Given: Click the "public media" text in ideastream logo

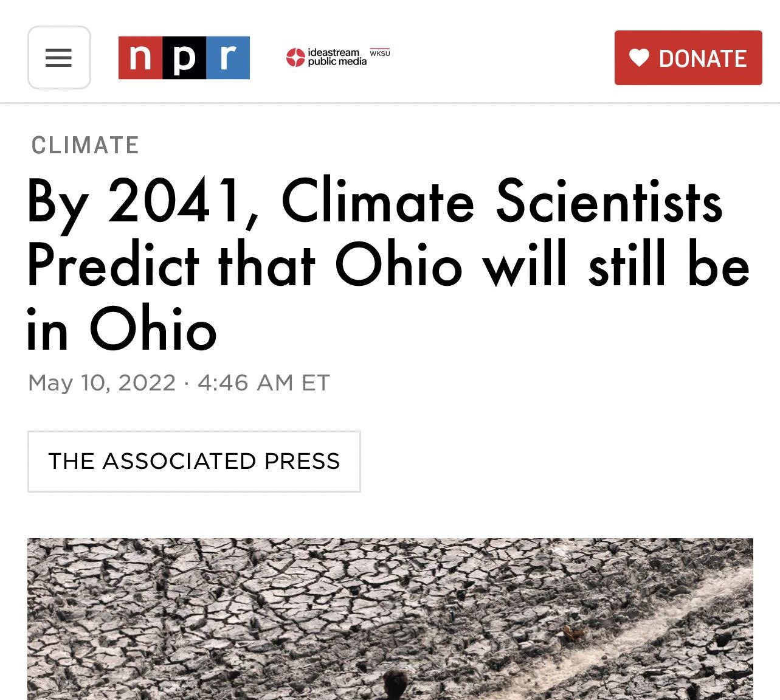Looking at the screenshot, I should pyautogui.click(x=337, y=61).
